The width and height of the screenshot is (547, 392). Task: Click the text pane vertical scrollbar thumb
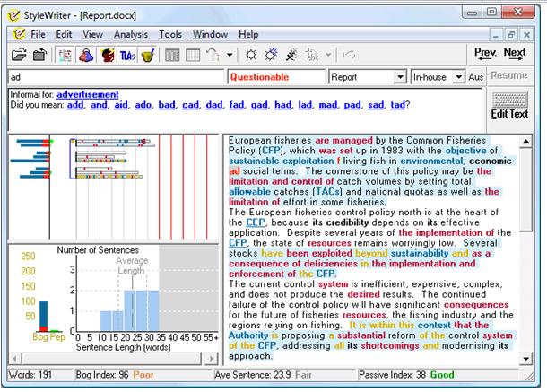(x=525, y=189)
